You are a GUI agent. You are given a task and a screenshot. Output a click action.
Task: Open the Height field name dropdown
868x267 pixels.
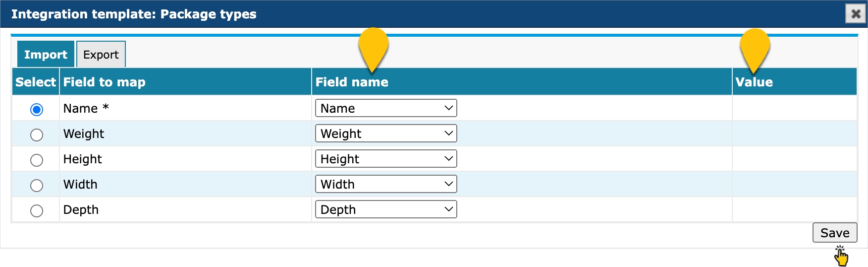click(x=386, y=159)
